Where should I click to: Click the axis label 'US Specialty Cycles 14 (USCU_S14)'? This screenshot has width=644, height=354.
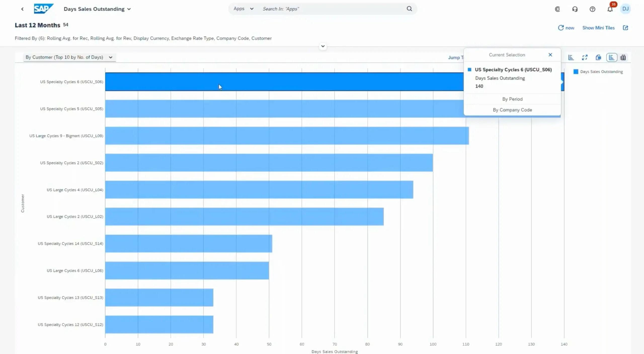[70, 244]
